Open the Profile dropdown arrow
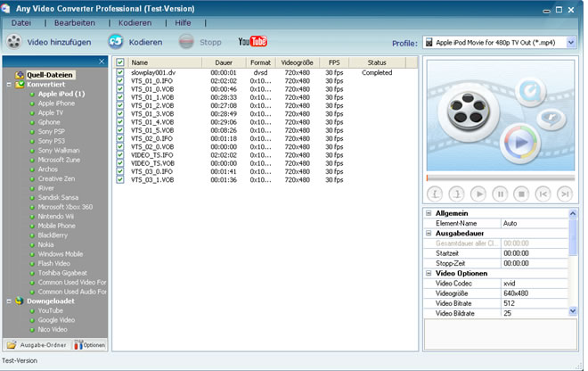 click(x=571, y=43)
